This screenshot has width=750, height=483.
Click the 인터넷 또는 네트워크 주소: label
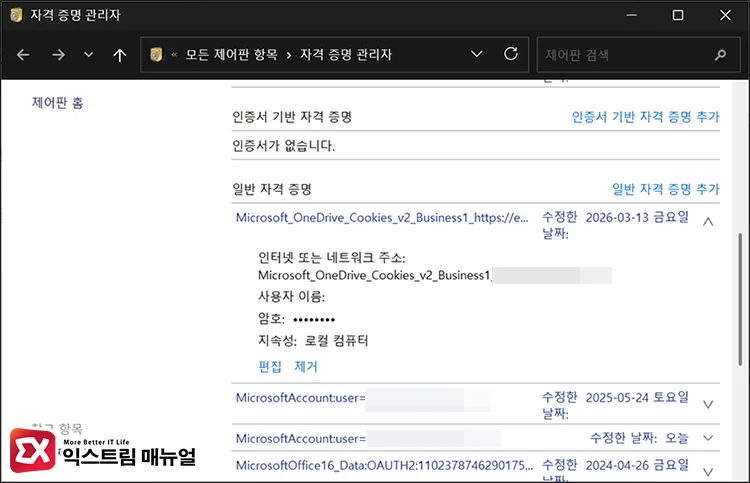click(331, 258)
